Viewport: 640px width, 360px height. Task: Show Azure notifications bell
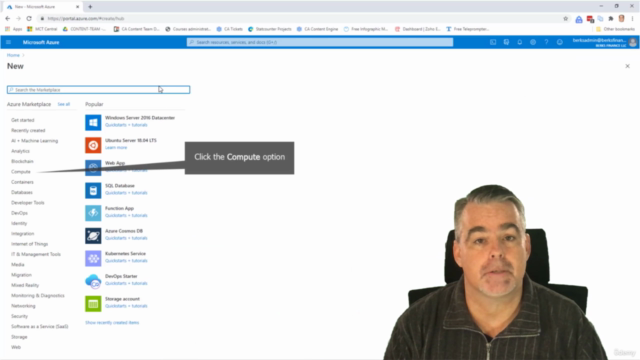coord(520,42)
